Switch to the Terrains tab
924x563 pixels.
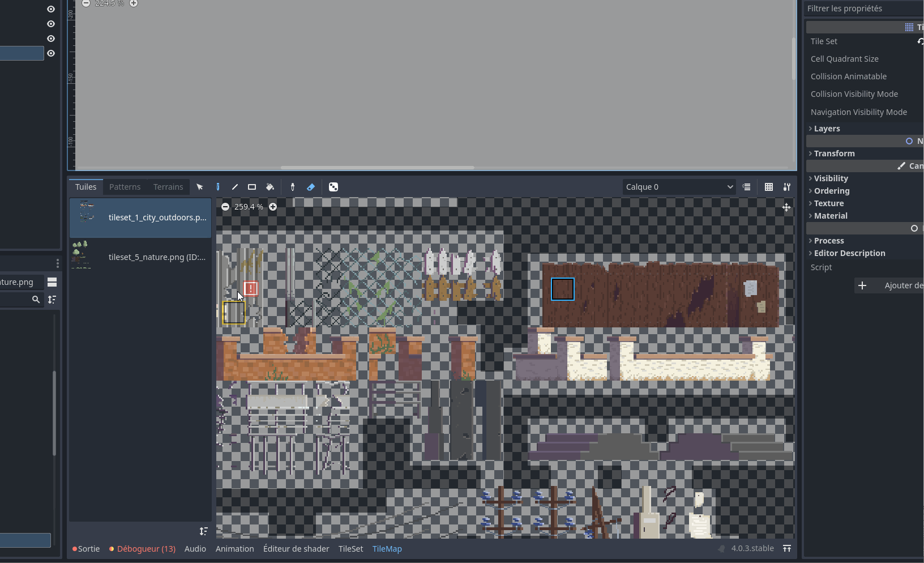pos(168,186)
